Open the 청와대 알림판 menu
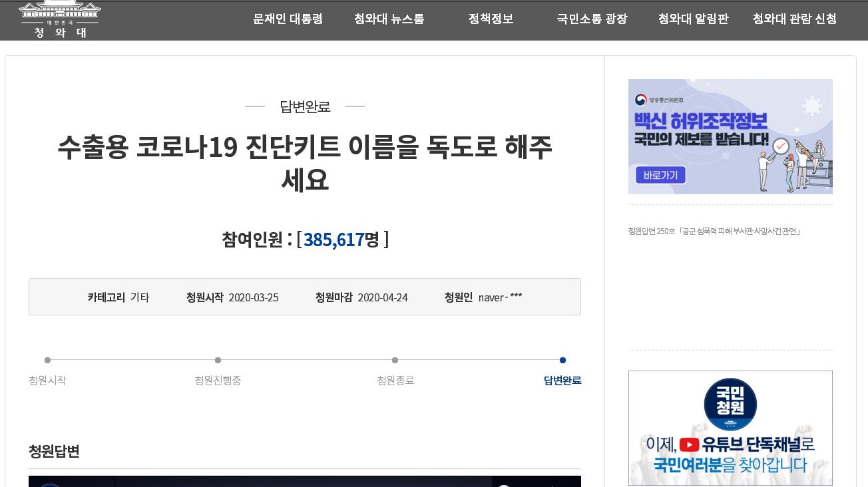Image resolution: width=868 pixels, height=487 pixels. click(x=693, y=19)
